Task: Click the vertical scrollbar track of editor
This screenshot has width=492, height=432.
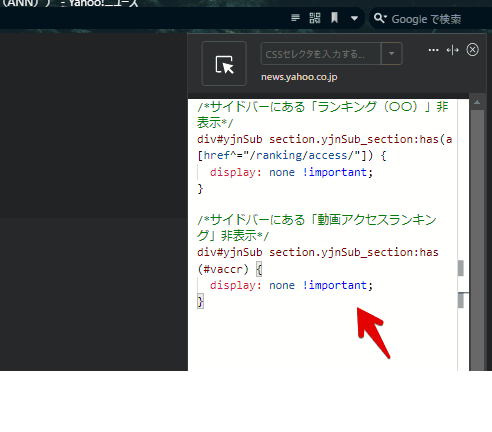Action: click(477, 240)
